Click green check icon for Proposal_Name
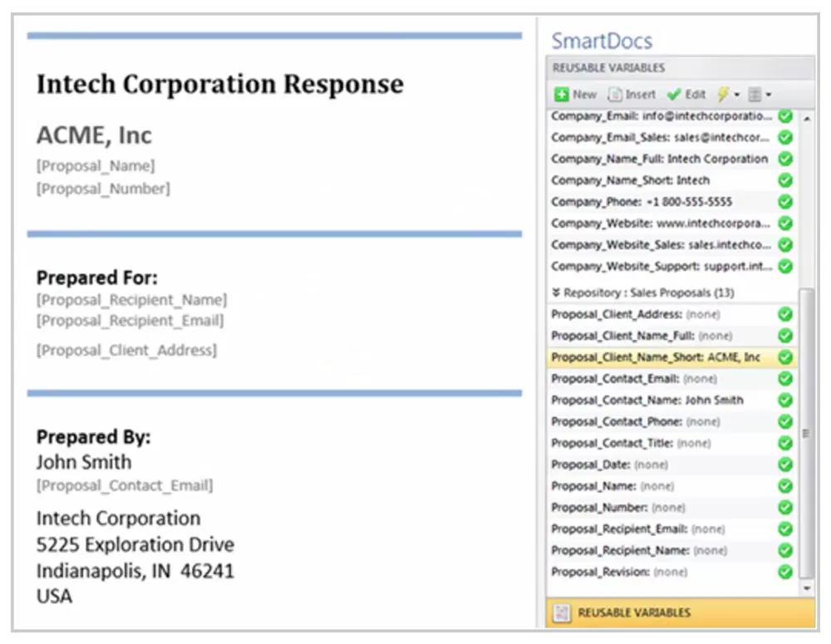Viewport: 831px width, 644px height. [785, 486]
